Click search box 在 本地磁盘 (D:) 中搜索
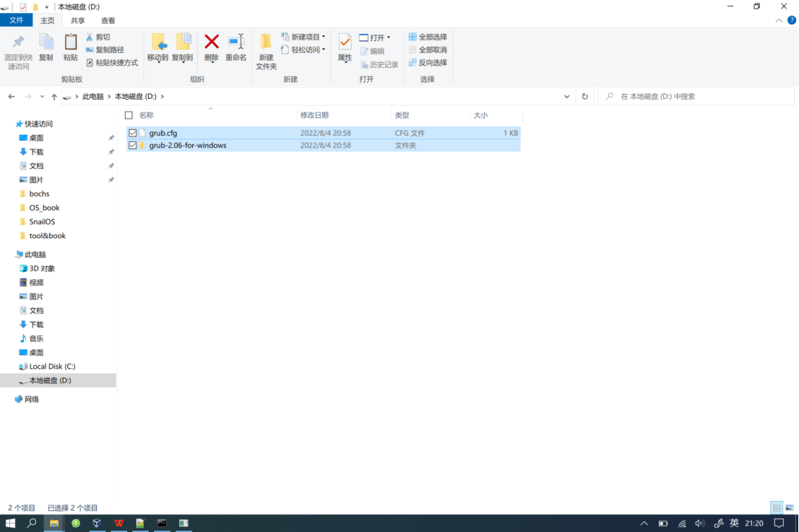799x532 pixels. click(x=696, y=96)
